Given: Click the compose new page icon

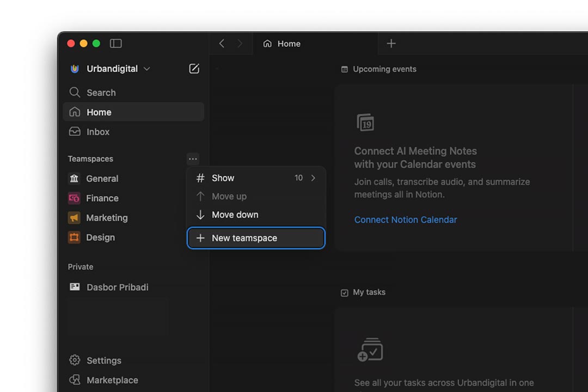Looking at the screenshot, I should (194, 69).
